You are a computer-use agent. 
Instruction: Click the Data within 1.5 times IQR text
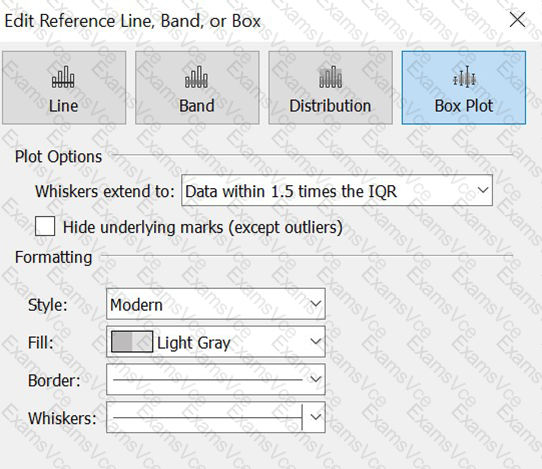click(291, 191)
